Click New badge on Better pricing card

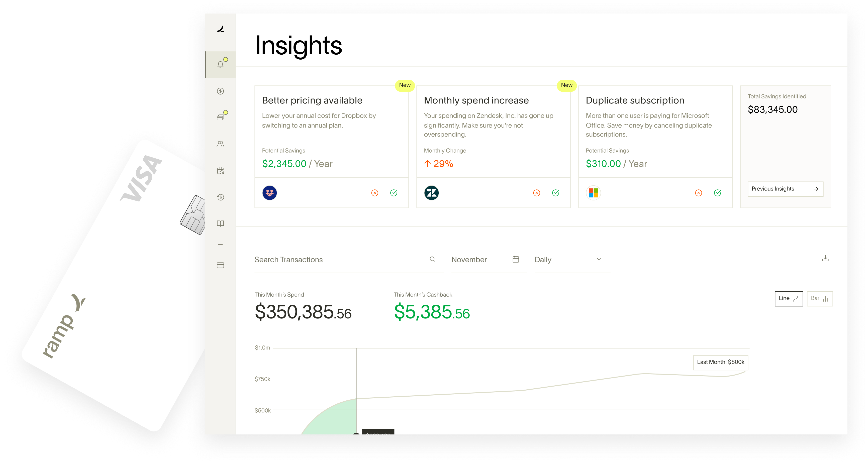[405, 85]
